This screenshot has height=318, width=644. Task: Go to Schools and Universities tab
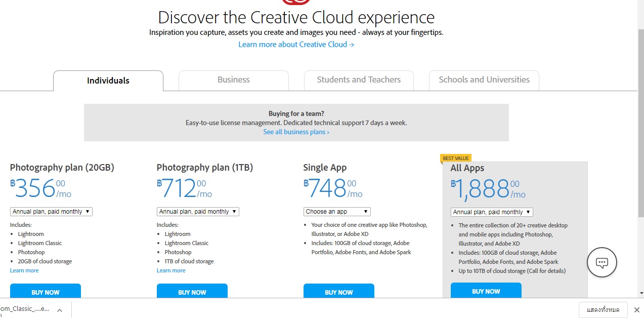click(x=484, y=80)
